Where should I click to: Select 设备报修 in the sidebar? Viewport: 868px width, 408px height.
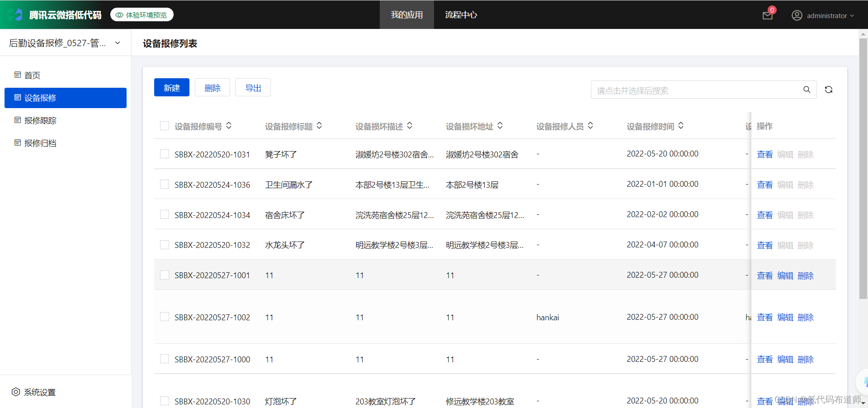(x=66, y=98)
